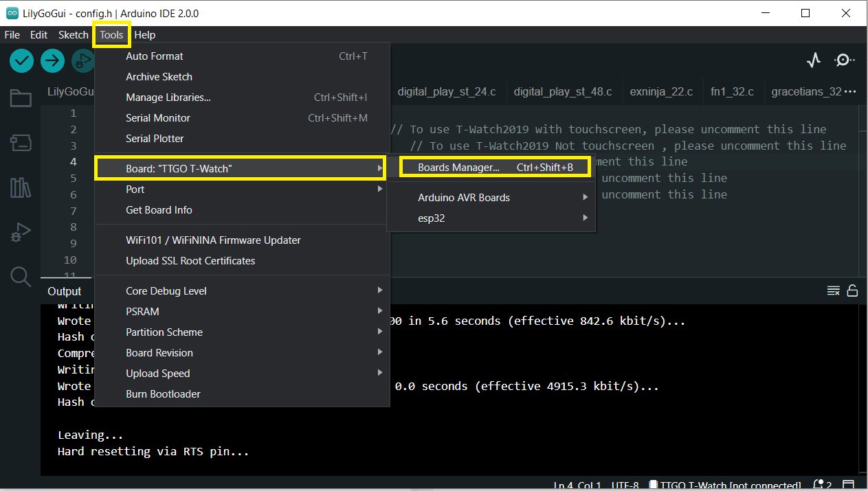Expand Partition Scheme submenu

242,332
